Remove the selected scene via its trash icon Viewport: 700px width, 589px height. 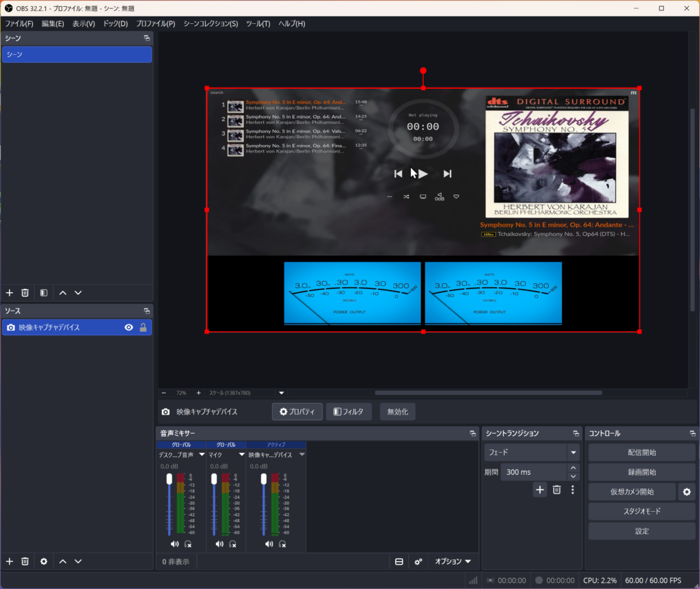pos(25,293)
